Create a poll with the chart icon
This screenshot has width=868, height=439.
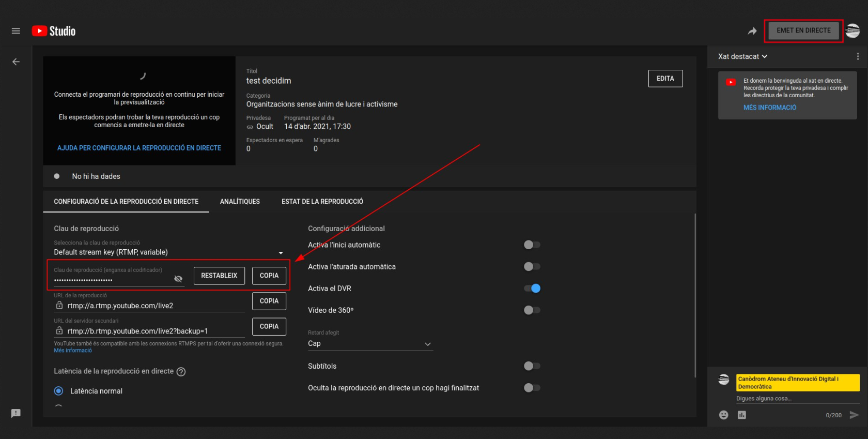[742, 415]
